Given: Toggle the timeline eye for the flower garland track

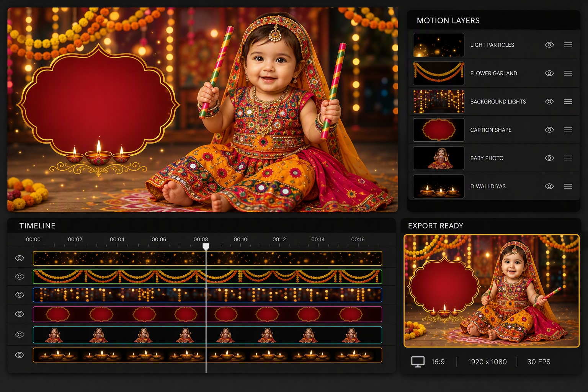Looking at the screenshot, I should coord(20,276).
